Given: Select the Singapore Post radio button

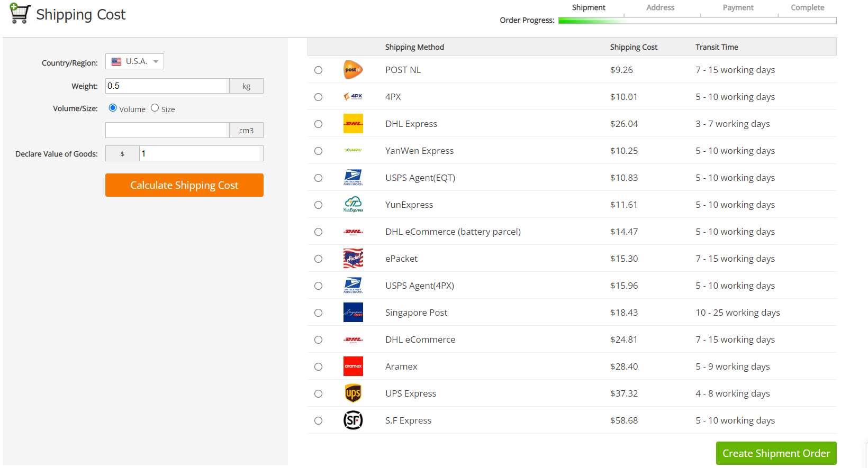Looking at the screenshot, I should point(318,313).
